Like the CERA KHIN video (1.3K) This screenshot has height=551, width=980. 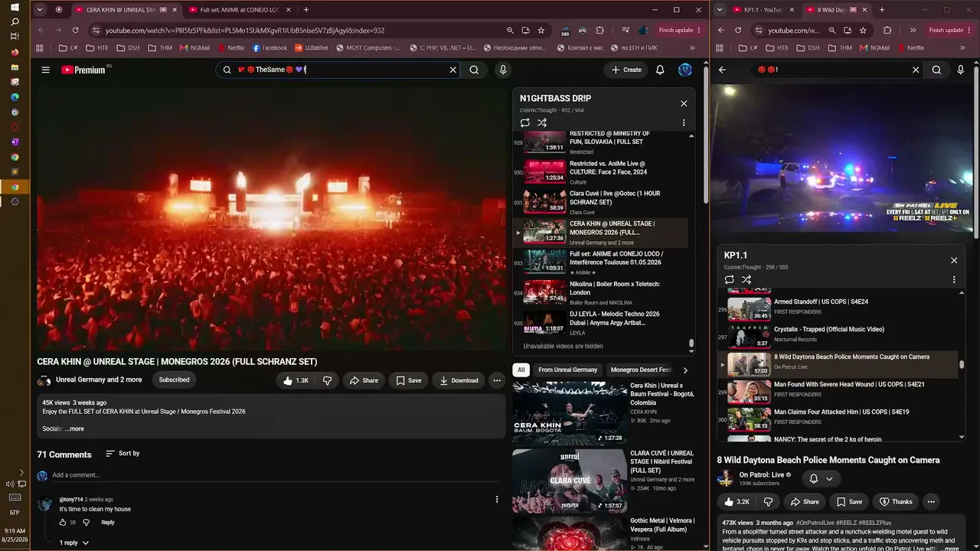coord(296,380)
